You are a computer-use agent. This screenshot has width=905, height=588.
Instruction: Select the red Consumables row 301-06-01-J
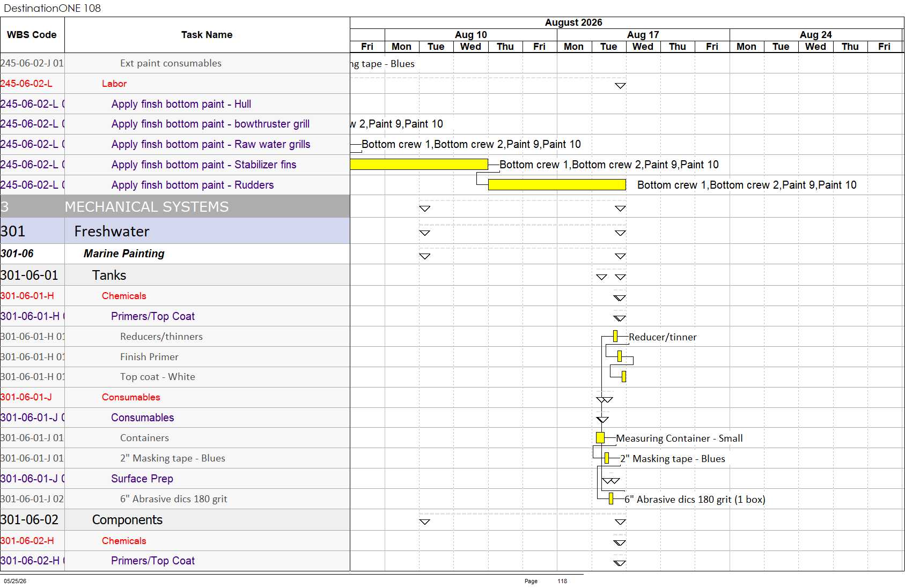click(175, 397)
